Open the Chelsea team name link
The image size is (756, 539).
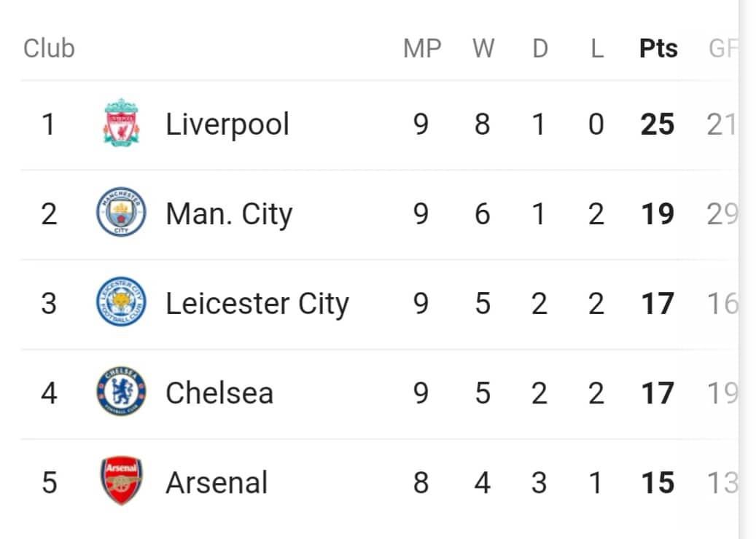tap(219, 393)
